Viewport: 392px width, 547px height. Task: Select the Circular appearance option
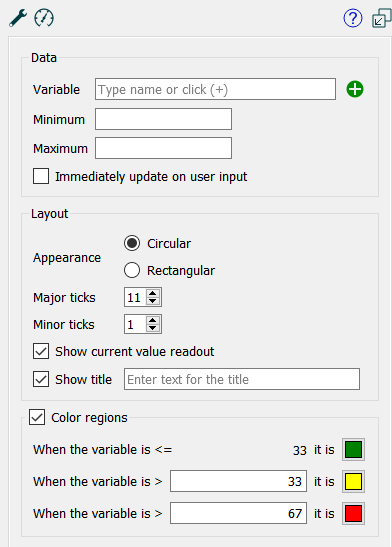(132, 243)
